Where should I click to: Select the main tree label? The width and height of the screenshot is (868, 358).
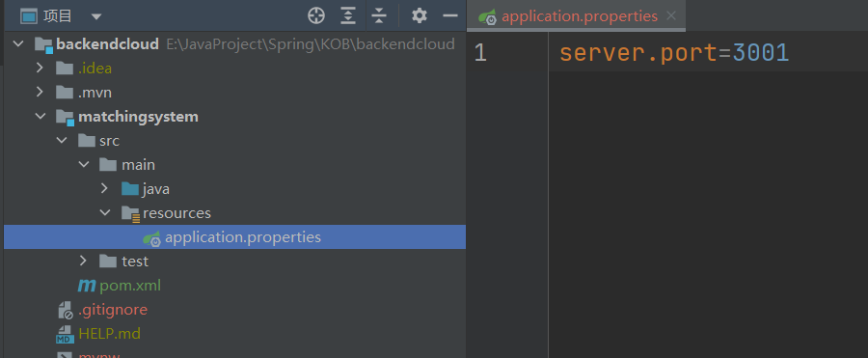(x=138, y=165)
